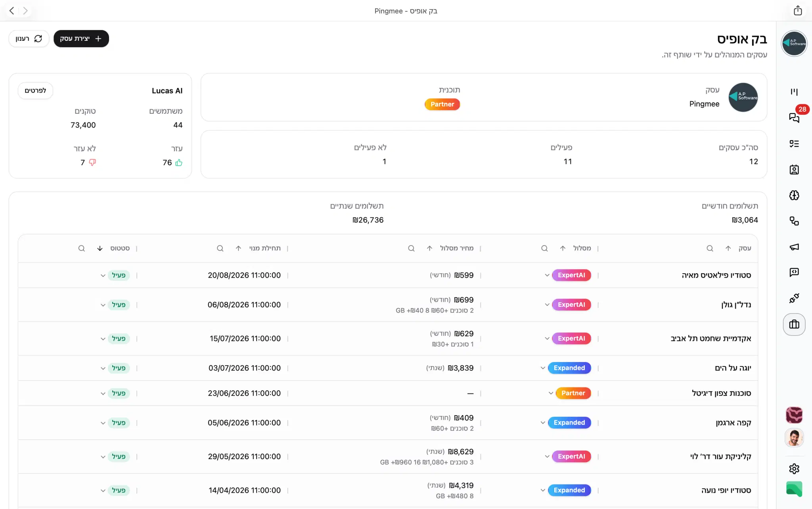Screen dimensions: 812x509
Task: Click the monthly payments total ₪3,064
Action: (x=745, y=220)
